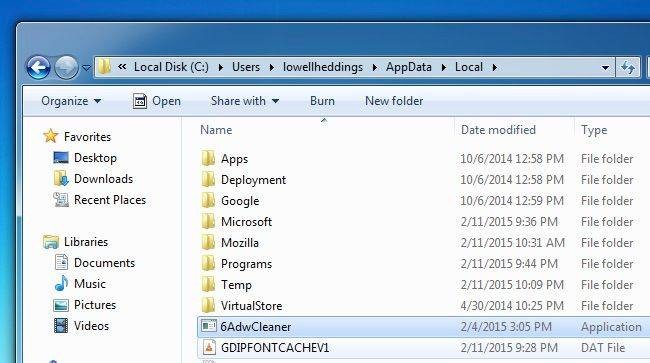Go back with the Back arrow button

38,67
